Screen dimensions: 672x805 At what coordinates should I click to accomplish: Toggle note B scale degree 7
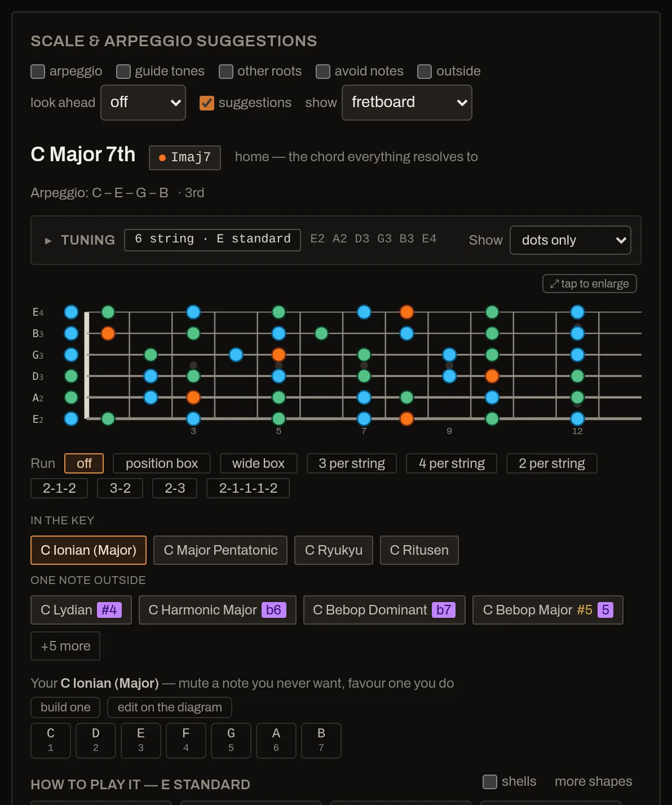click(321, 741)
